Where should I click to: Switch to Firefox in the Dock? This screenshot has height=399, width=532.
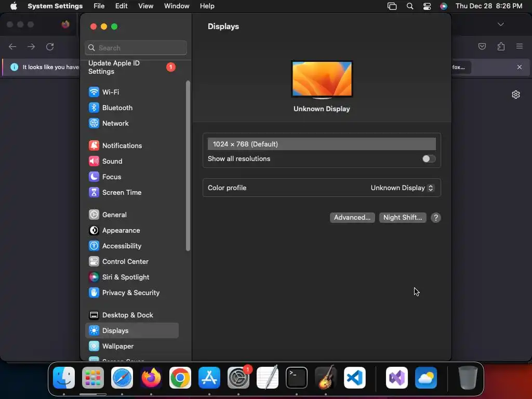coord(151,378)
